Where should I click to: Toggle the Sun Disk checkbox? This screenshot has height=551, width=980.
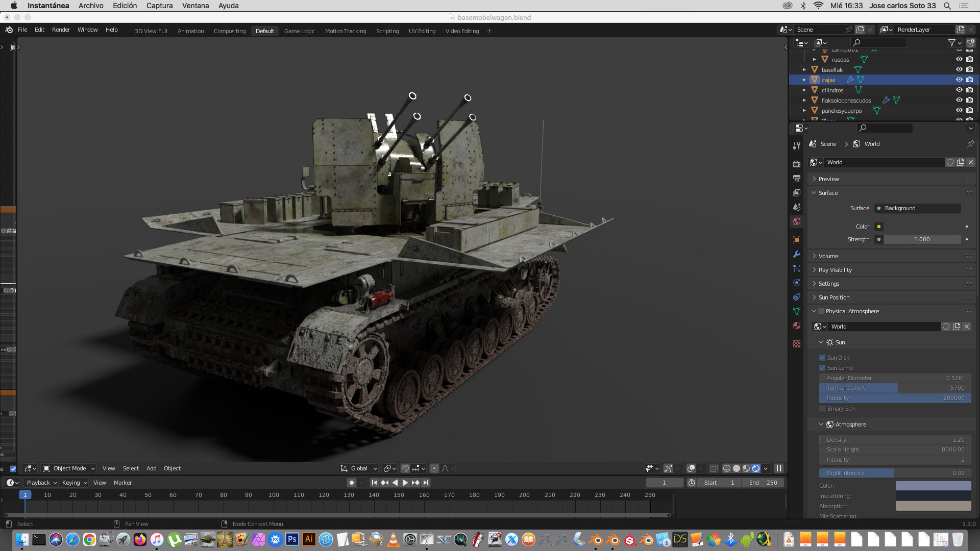(x=822, y=358)
